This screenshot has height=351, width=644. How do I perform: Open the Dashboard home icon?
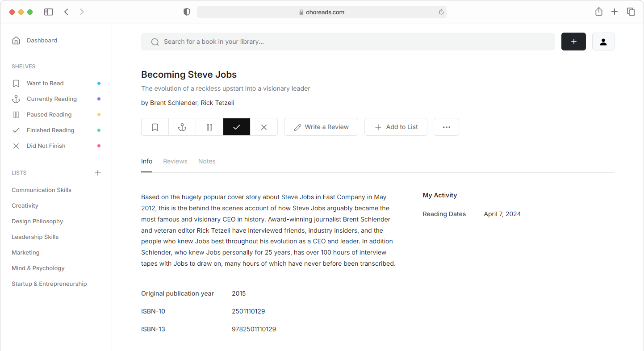pos(16,41)
